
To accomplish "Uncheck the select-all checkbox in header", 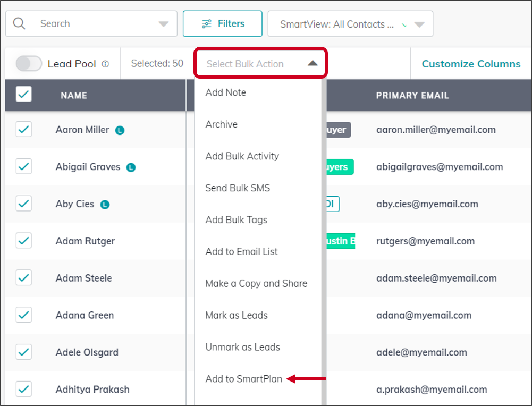I will [x=24, y=94].
